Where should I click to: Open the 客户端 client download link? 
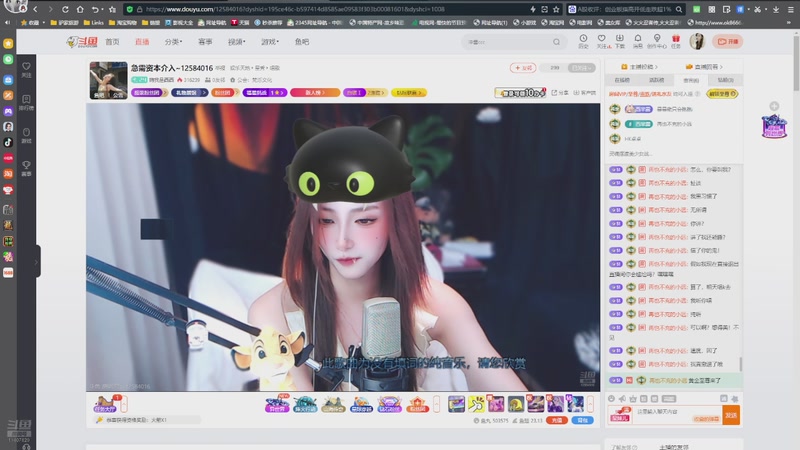(585, 93)
